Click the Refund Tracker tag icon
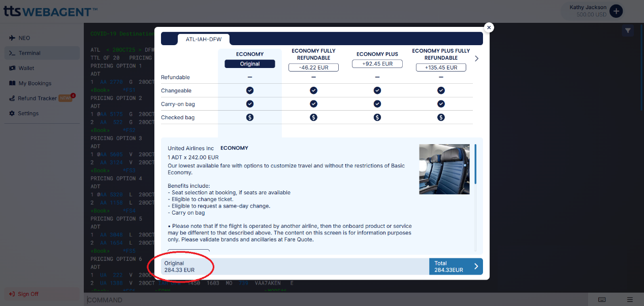Image resolution: width=644 pixels, height=306 pixels. [12, 98]
